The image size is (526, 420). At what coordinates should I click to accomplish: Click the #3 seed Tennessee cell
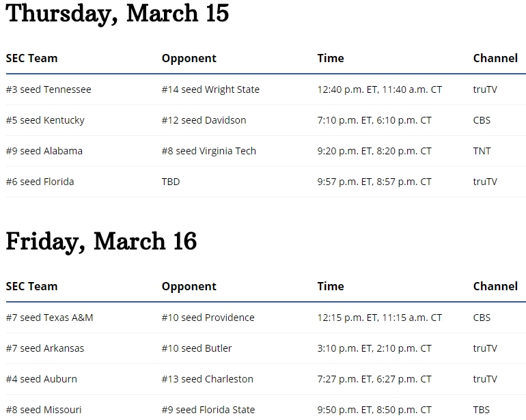pyautogui.click(x=49, y=89)
